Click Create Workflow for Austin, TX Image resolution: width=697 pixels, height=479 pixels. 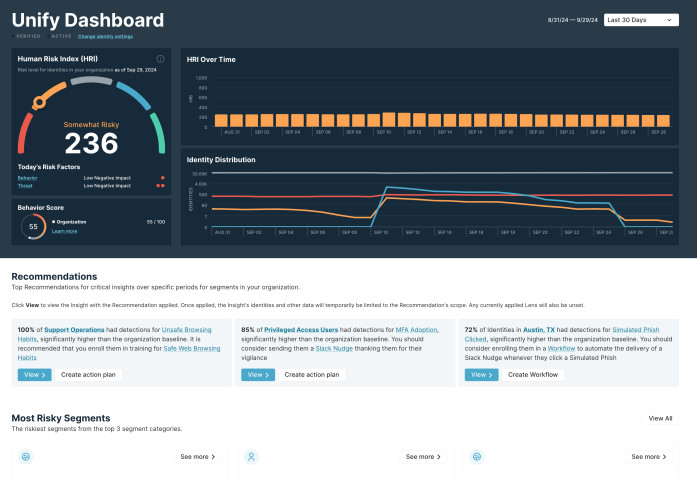point(535,374)
